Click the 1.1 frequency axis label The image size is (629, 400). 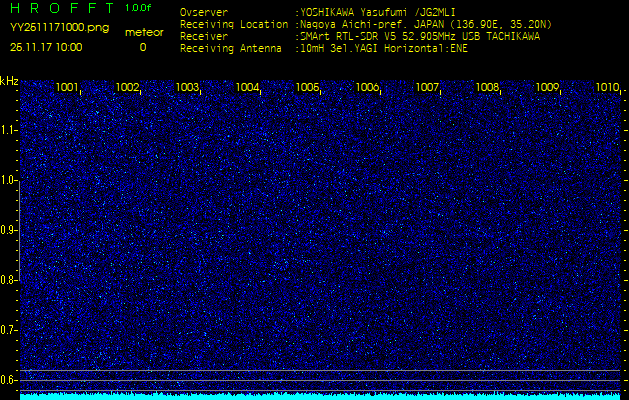9,130
